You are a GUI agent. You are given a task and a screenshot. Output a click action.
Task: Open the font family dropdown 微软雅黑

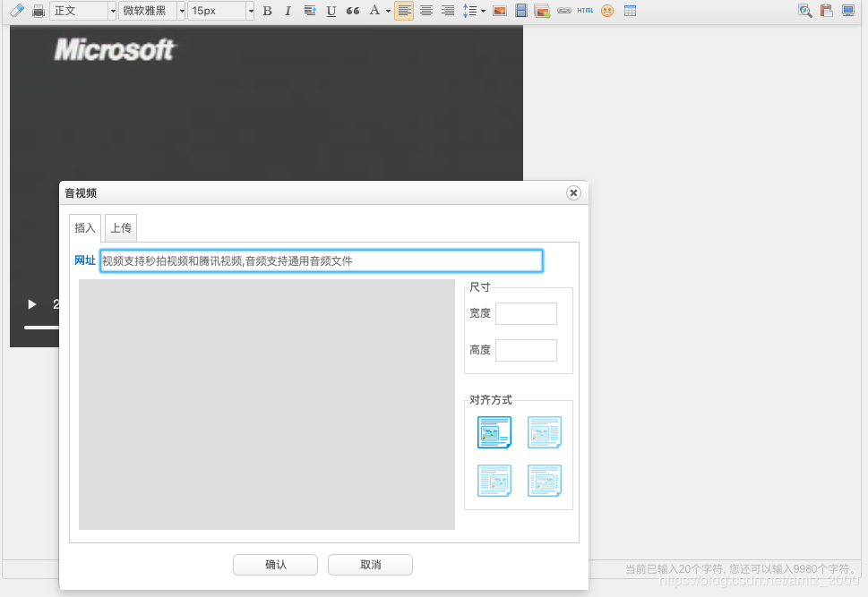click(x=151, y=11)
